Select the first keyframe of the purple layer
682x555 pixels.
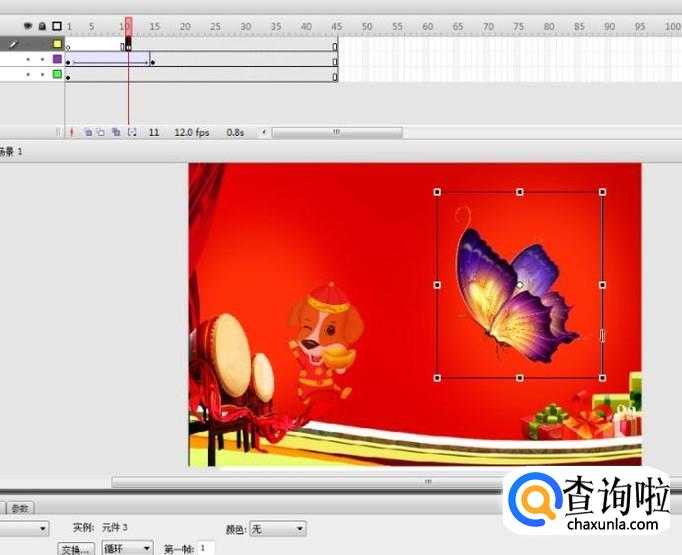pos(68,63)
